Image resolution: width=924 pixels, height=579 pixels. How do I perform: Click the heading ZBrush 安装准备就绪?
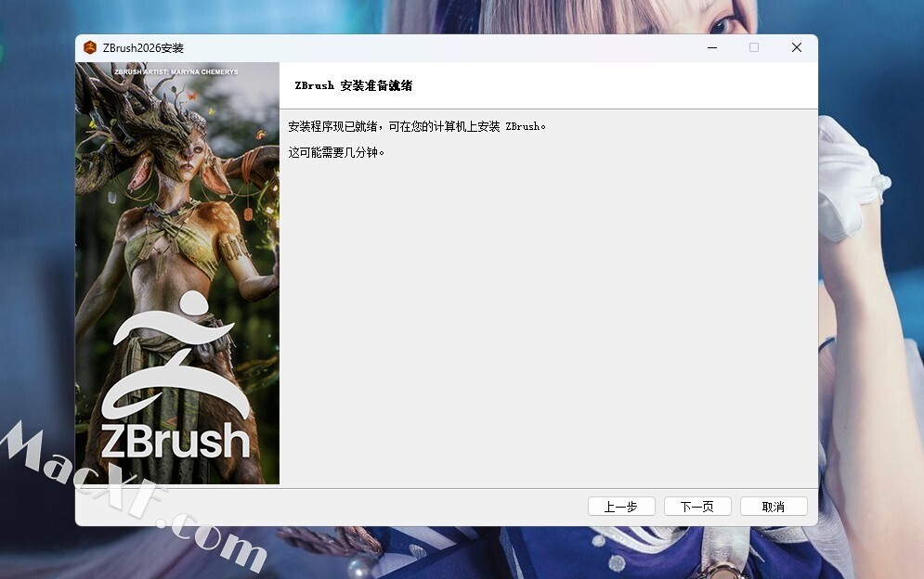click(354, 85)
